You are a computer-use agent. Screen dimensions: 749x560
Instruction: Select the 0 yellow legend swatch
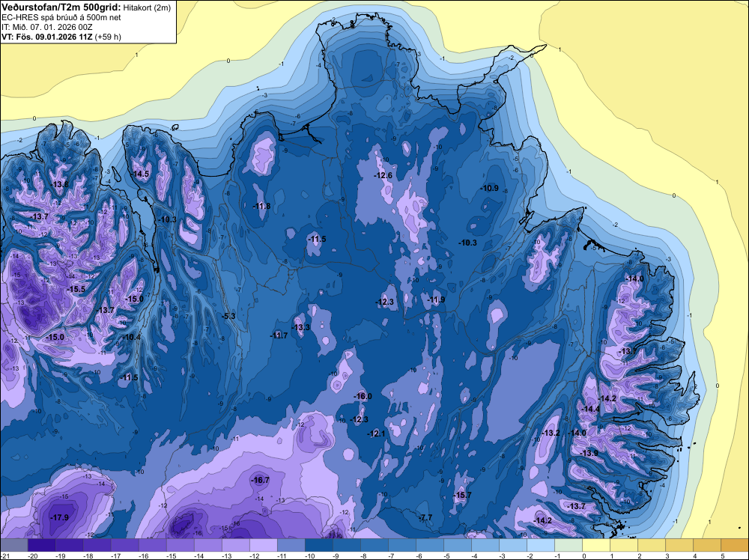596,545
